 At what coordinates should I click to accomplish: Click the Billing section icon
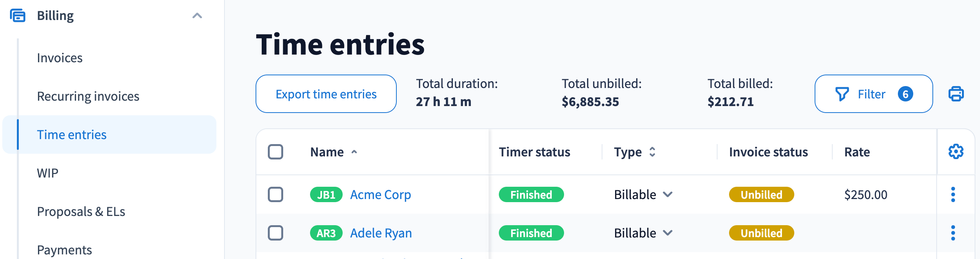18,16
